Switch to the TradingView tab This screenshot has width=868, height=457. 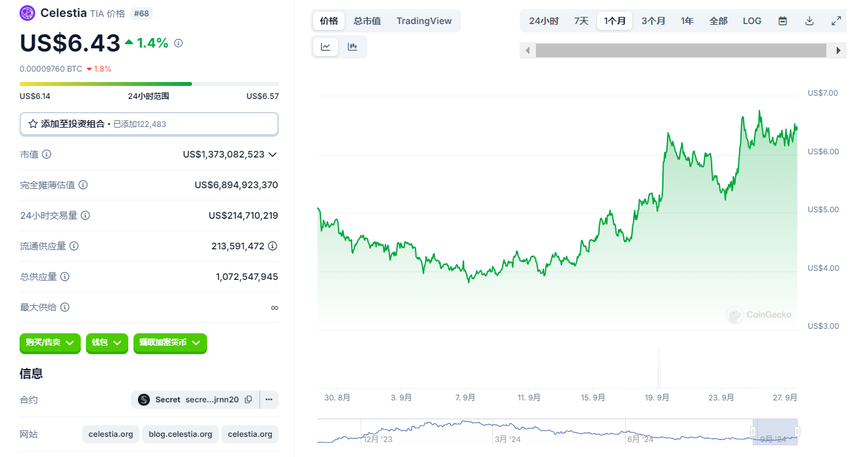coord(424,21)
